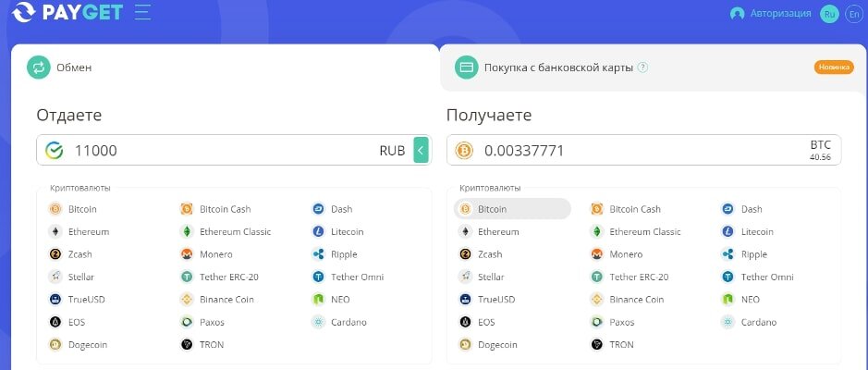Screen dimensions: 868x370
Task: Switch language to En
Action: click(x=853, y=15)
